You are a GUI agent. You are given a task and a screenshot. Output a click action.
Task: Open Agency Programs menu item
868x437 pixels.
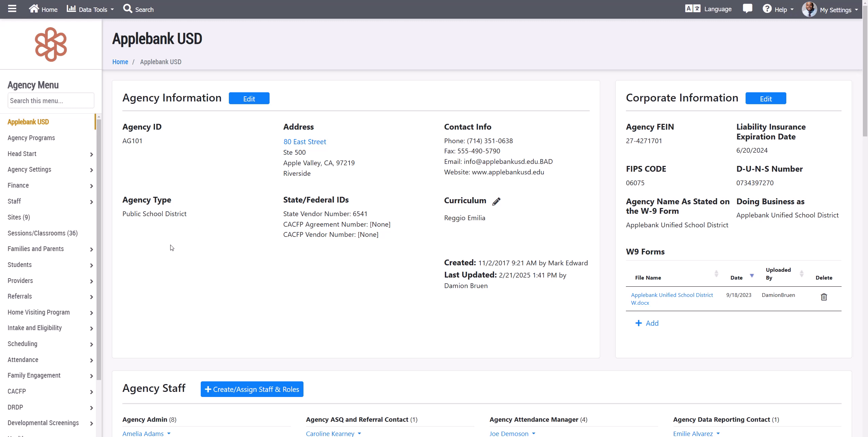(31, 138)
